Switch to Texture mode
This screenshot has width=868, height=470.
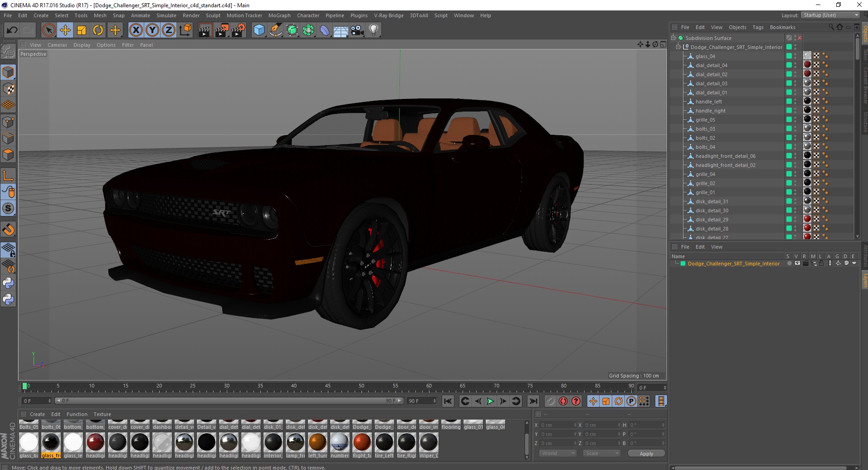tap(8, 89)
